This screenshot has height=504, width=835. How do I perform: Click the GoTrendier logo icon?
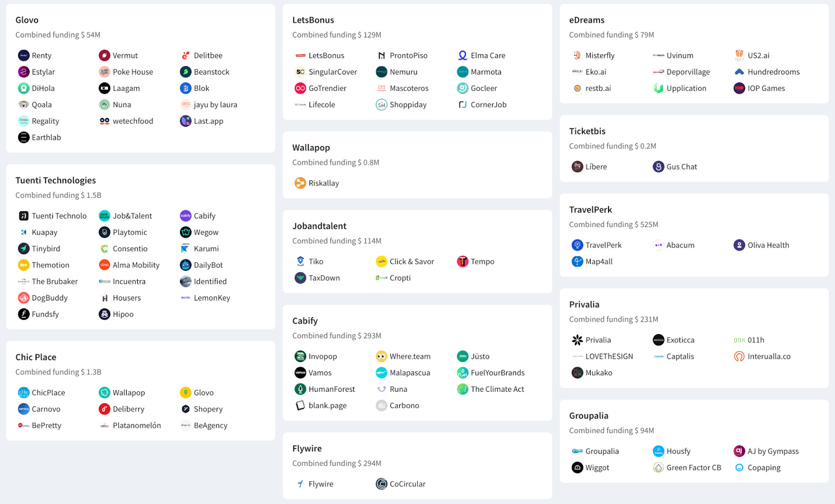pyautogui.click(x=300, y=89)
